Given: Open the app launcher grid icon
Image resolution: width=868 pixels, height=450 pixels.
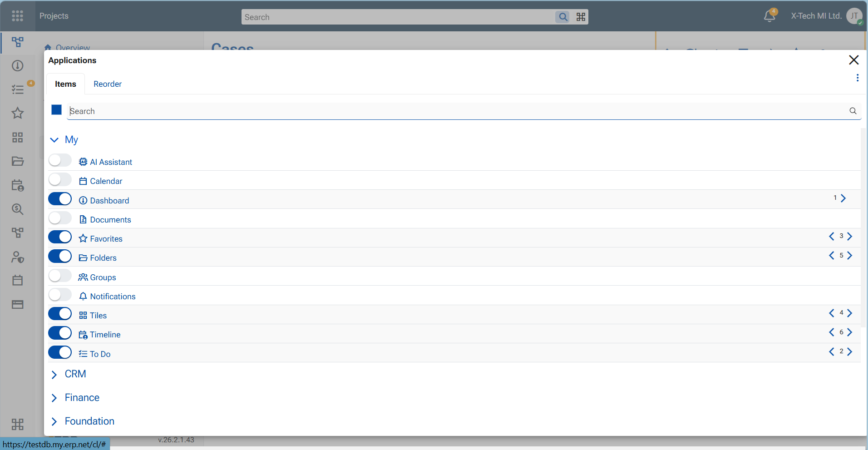Looking at the screenshot, I should tap(17, 16).
